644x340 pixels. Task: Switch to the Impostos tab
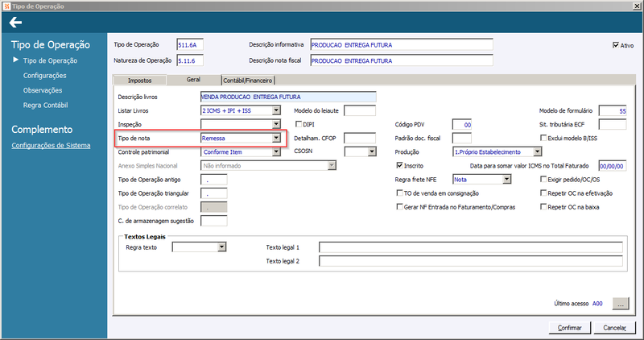pyautogui.click(x=139, y=81)
